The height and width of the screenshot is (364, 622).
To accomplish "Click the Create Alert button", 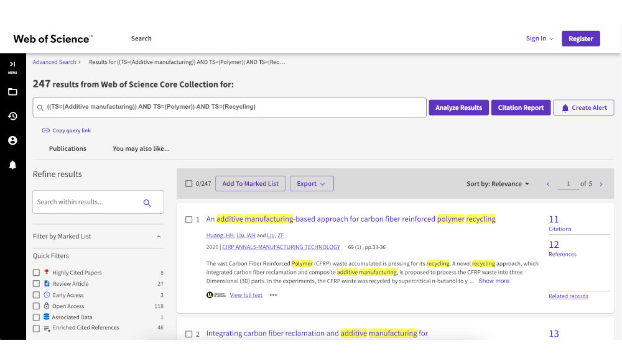I will pos(583,108).
